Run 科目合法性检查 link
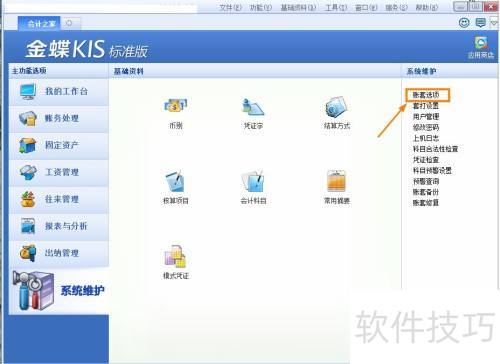 click(435, 149)
